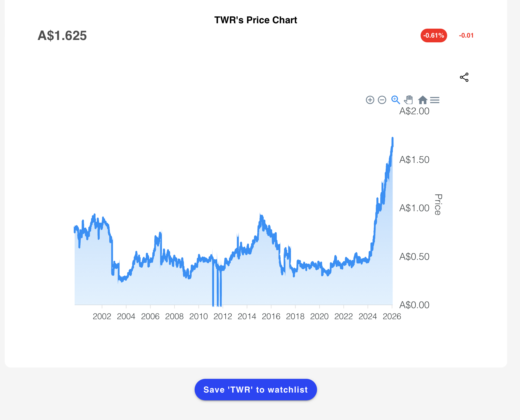Click the A$0.50 axis label
Screen dimensions: 520x420
coord(414,257)
